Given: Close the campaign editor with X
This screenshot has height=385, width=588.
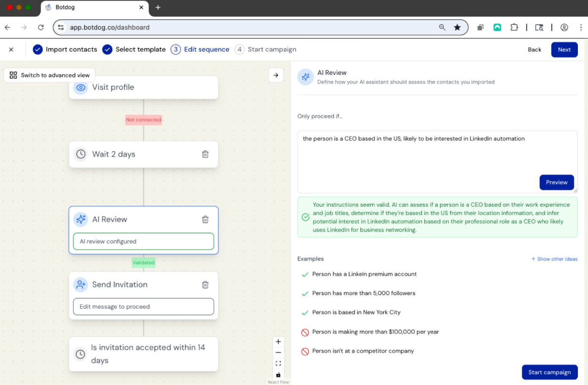Looking at the screenshot, I should 11,49.
